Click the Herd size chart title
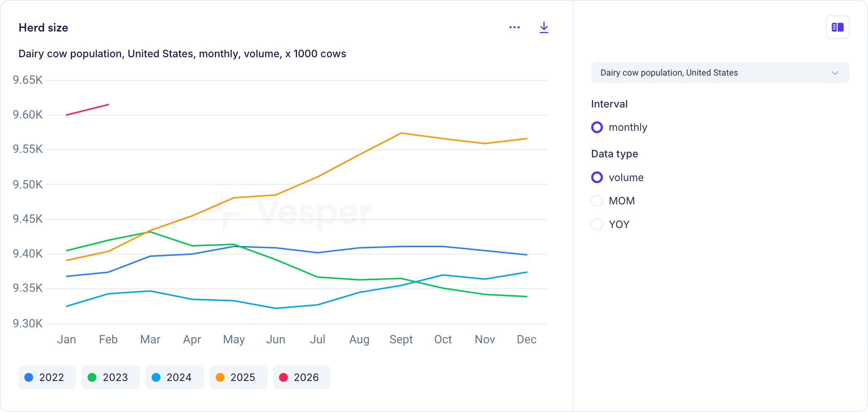The image size is (868, 412). (43, 28)
